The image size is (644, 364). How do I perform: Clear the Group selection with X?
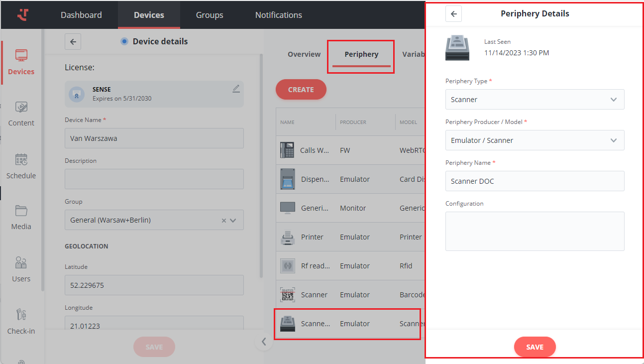223,220
